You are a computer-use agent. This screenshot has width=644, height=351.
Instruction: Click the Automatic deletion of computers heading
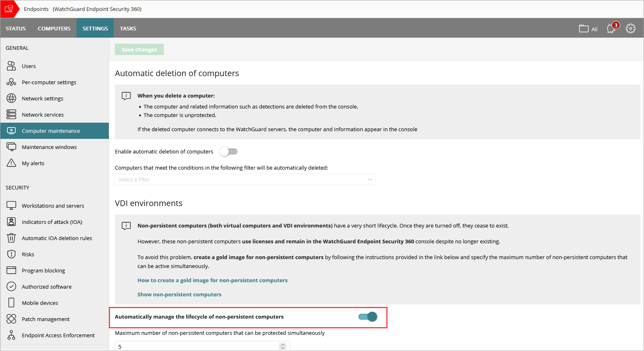[x=177, y=73]
